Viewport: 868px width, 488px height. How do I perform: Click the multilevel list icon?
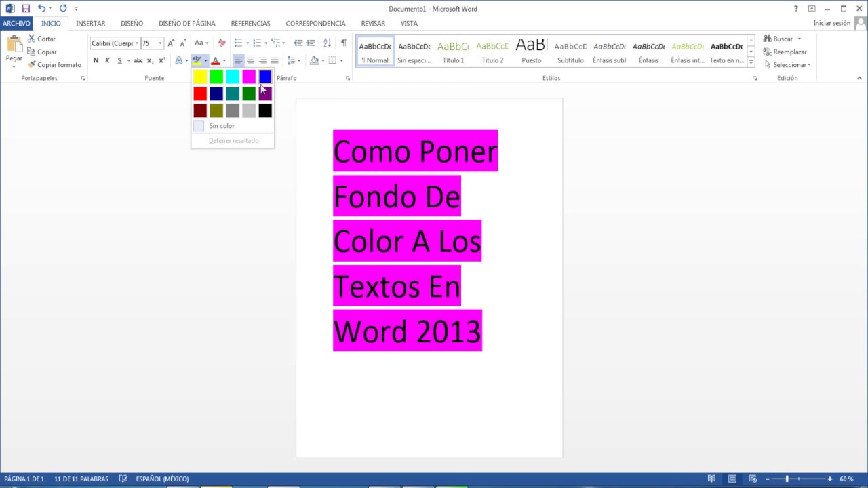(276, 43)
